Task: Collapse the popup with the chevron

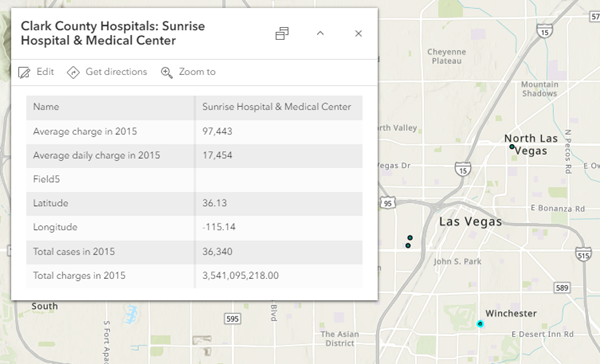Action: [320, 33]
